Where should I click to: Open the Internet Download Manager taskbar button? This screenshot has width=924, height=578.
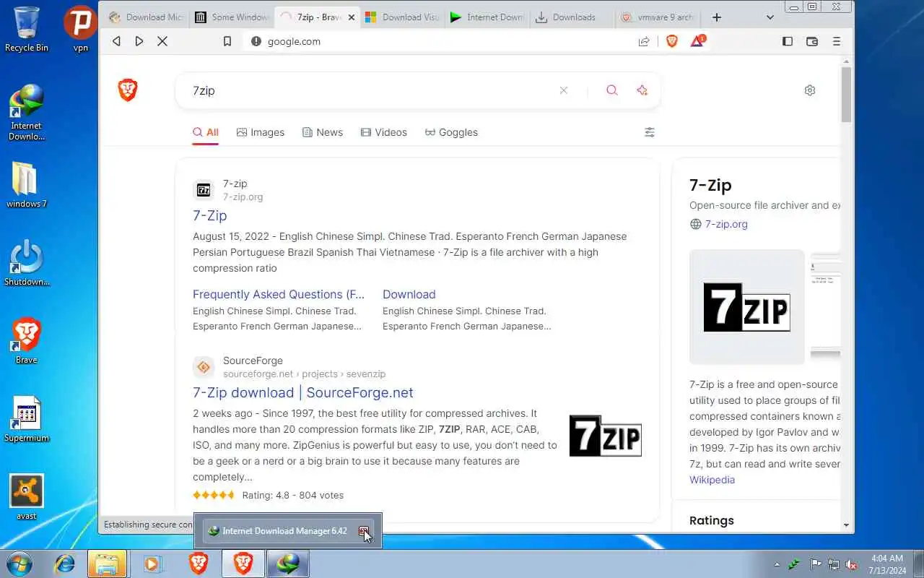point(288,564)
